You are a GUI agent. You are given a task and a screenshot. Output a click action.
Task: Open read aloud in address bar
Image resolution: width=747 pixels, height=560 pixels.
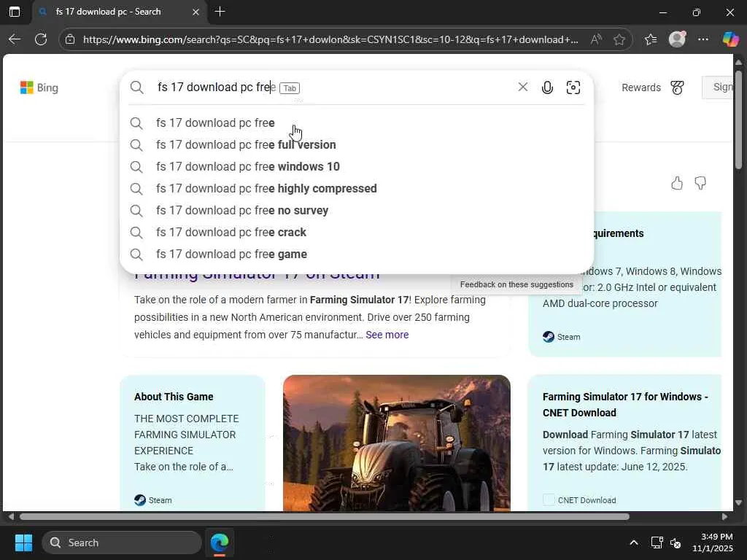pos(595,39)
